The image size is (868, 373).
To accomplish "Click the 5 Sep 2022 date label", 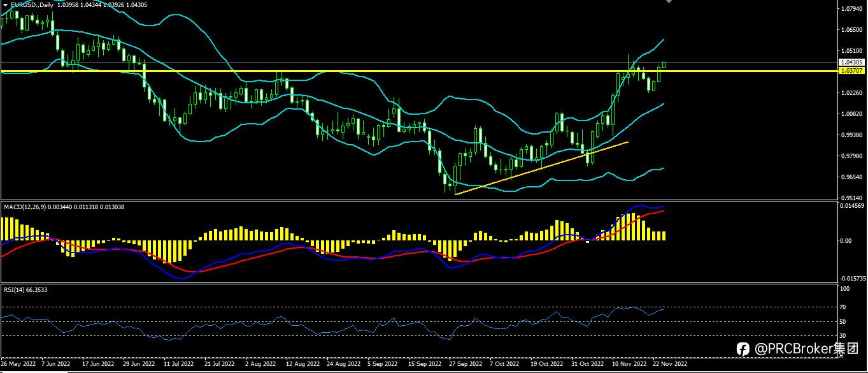I will (x=383, y=364).
